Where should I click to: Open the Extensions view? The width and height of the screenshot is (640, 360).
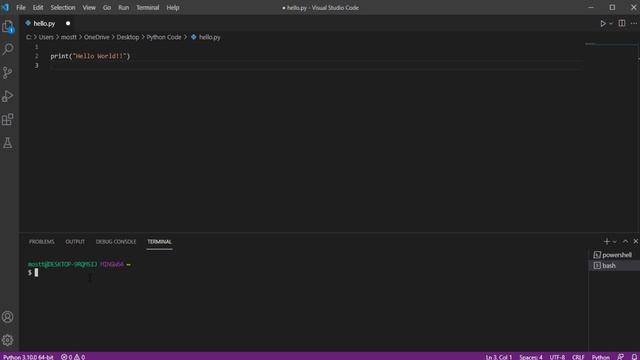point(8,119)
